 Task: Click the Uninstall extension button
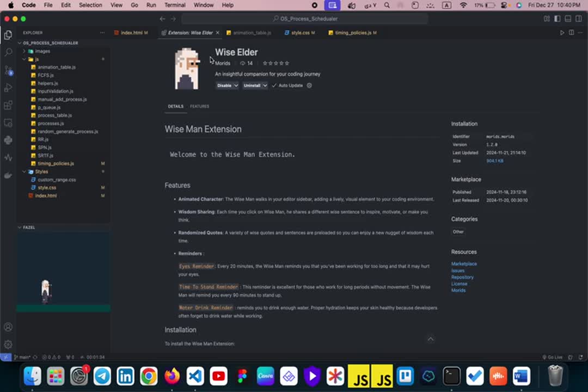pos(252,85)
